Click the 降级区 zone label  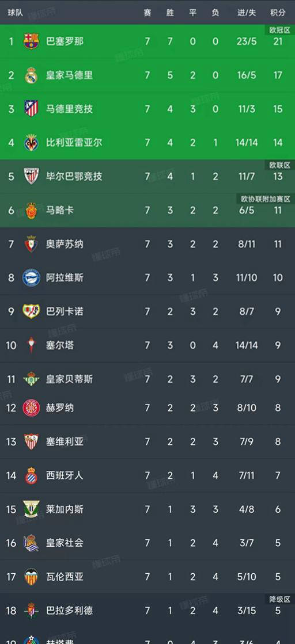[x=280, y=599]
